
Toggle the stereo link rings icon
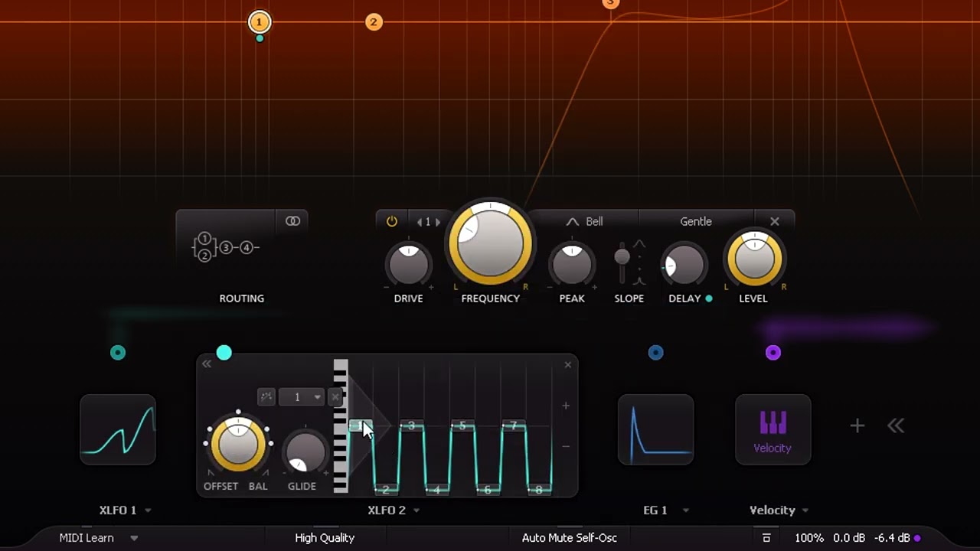[x=292, y=221]
